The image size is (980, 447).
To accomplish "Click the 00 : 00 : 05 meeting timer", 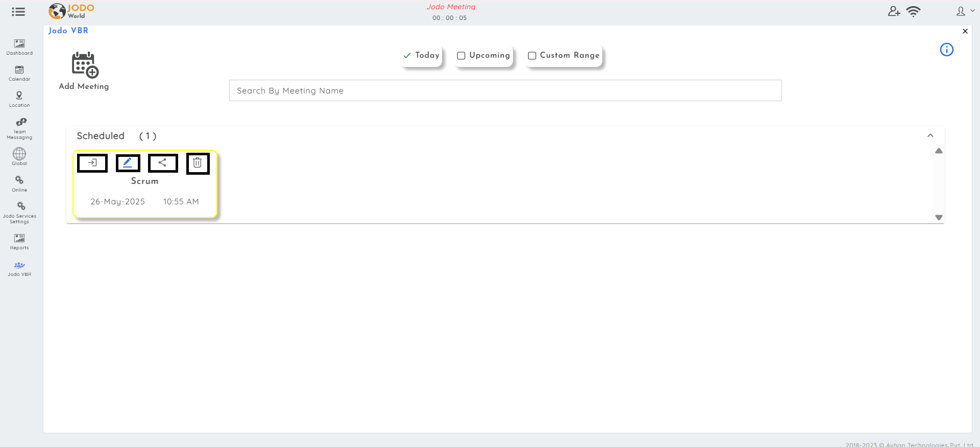I will [450, 18].
